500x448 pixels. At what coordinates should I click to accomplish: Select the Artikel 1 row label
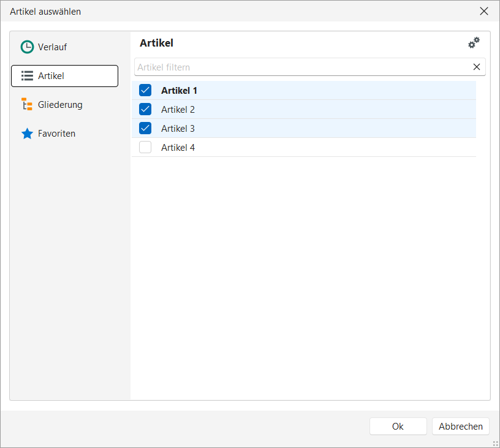179,91
